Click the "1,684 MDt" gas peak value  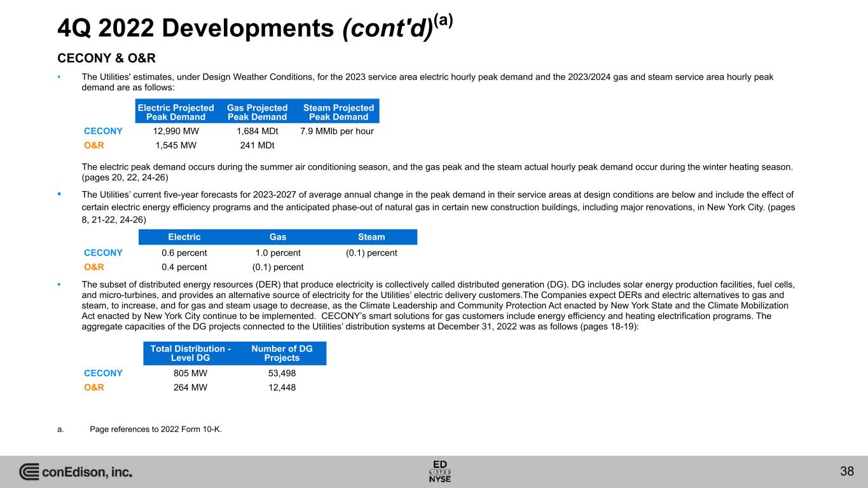[x=258, y=132]
